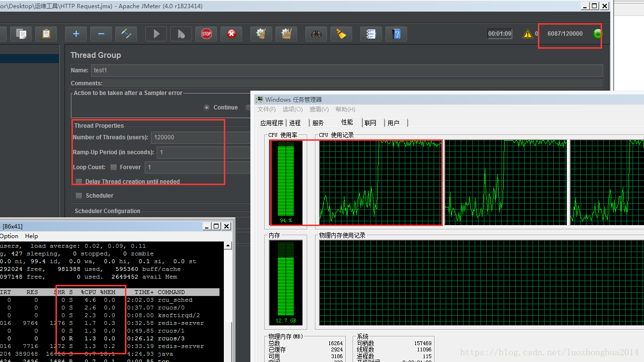The width and height of the screenshot is (644, 362).
Task: Click the Clear gear-broom icon
Action: [261, 34]
